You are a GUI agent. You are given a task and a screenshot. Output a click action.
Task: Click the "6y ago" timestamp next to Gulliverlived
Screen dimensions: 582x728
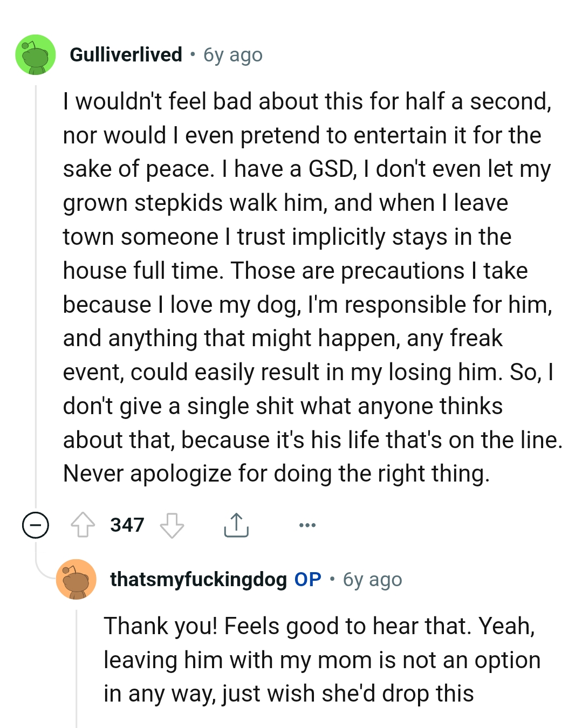point(232,54)
